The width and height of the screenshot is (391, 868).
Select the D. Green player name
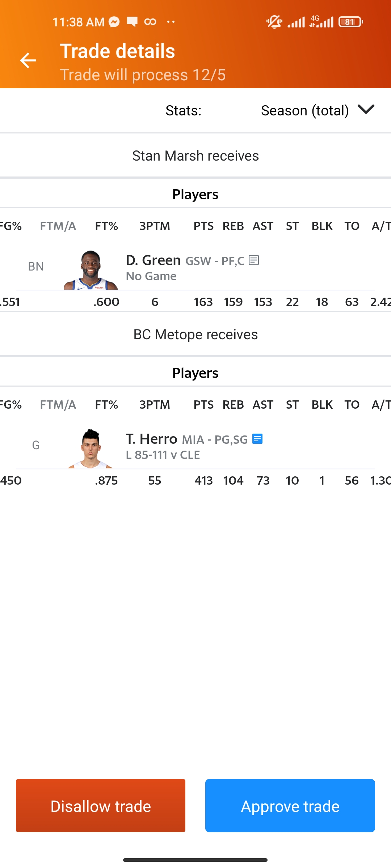point(153,260)
